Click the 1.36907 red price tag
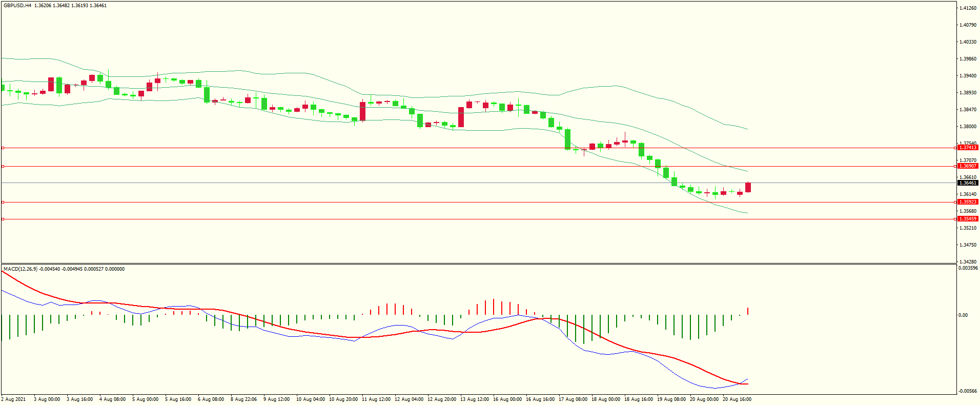Screen dimensions: 980x405 [x=968, y=166]
